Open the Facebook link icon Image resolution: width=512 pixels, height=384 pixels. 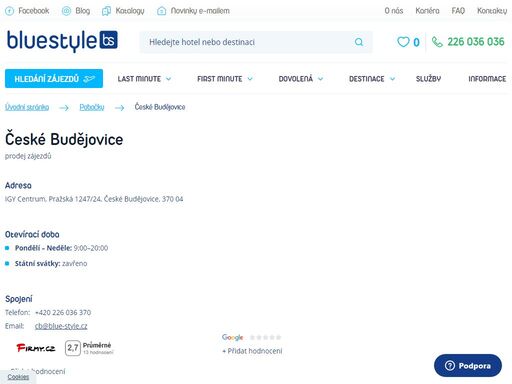coord(9,11)
